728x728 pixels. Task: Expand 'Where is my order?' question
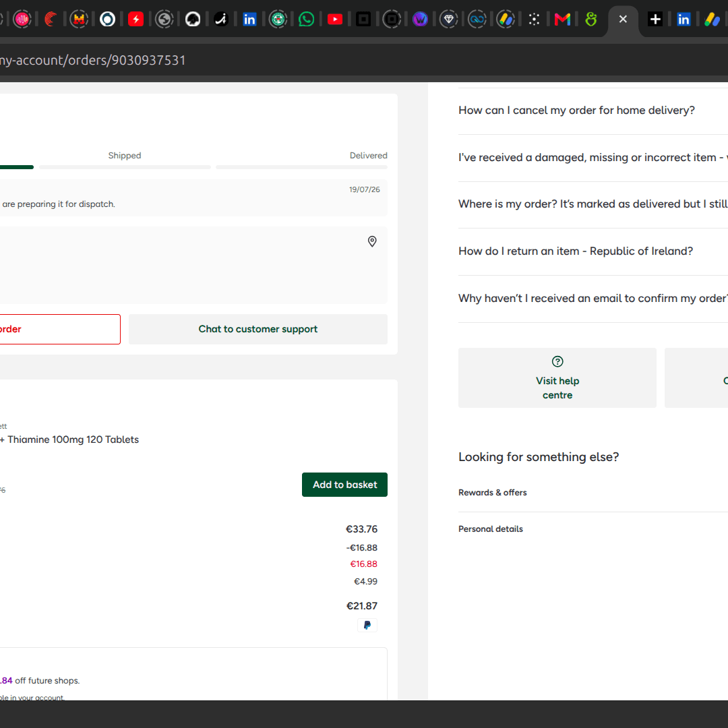pos(593,204)
